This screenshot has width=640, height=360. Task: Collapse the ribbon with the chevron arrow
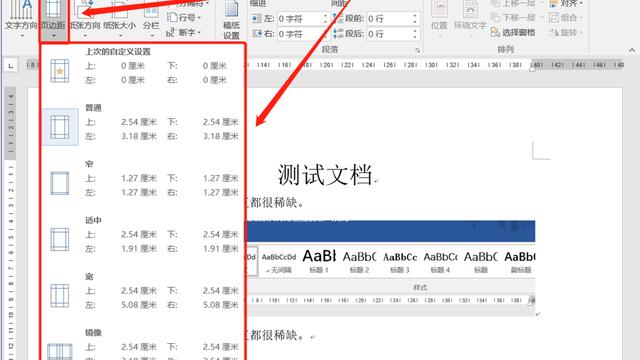tap(632, 50)
